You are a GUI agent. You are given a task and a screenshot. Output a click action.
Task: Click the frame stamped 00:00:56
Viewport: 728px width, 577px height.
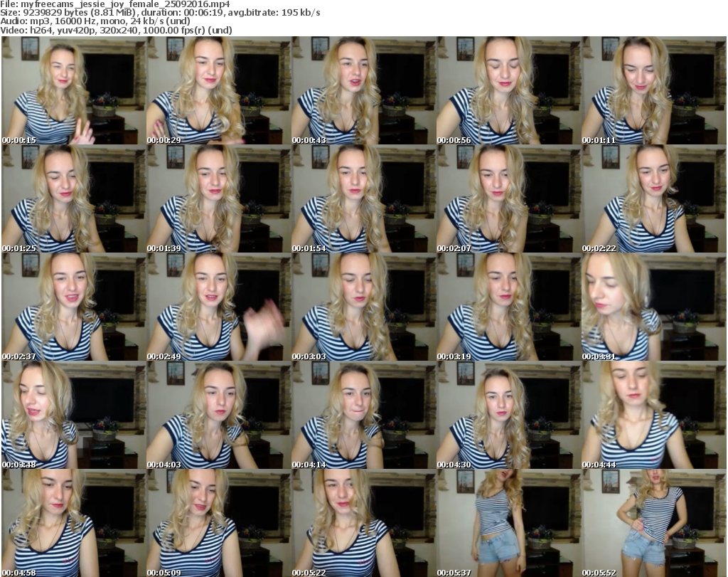click(x=508, y=90)
